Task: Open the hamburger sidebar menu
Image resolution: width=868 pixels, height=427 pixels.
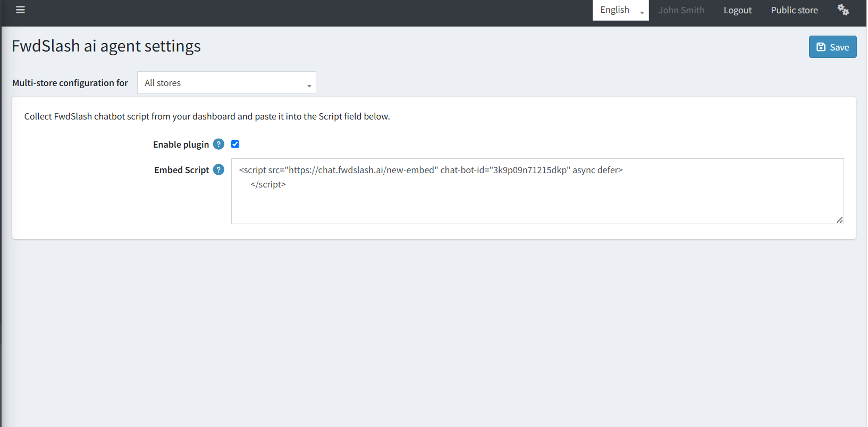Action: click(20, 10)
